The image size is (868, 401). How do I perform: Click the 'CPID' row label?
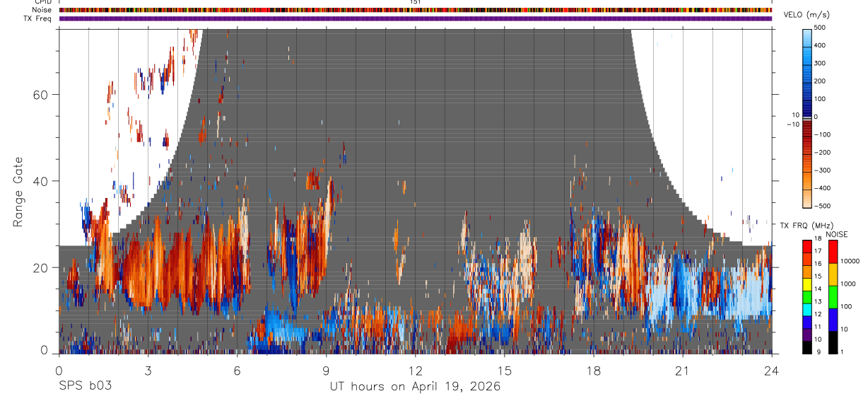43,2
